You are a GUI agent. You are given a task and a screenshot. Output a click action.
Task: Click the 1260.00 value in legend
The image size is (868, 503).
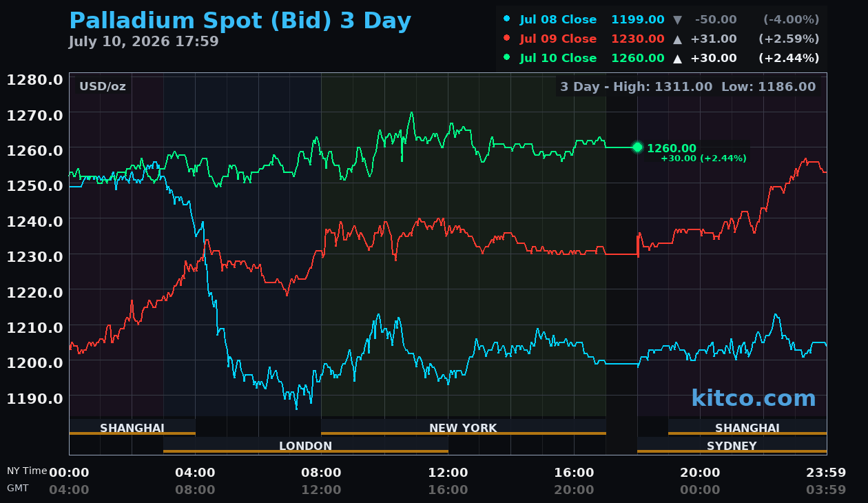pyautogui.click(x=638, y=58)
